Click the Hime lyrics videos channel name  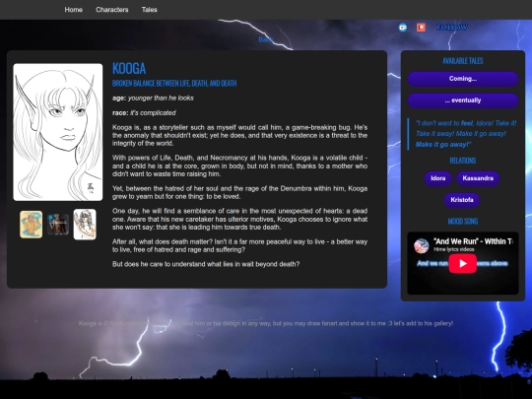coord(454,249)
